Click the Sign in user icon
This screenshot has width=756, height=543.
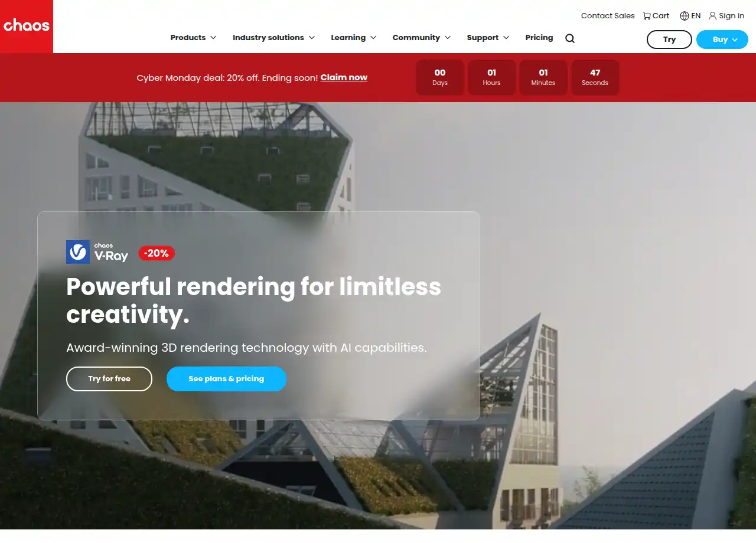(712, 16)
